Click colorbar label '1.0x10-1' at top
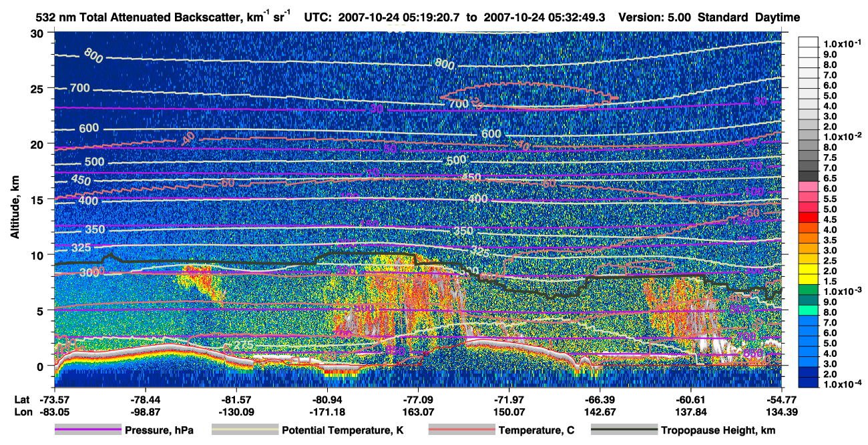The width and height of the screenshot is (868, 445). [843, 44]
